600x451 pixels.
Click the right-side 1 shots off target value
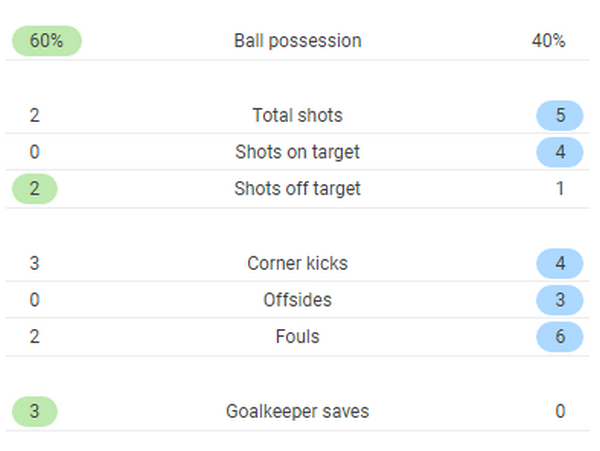560,189
